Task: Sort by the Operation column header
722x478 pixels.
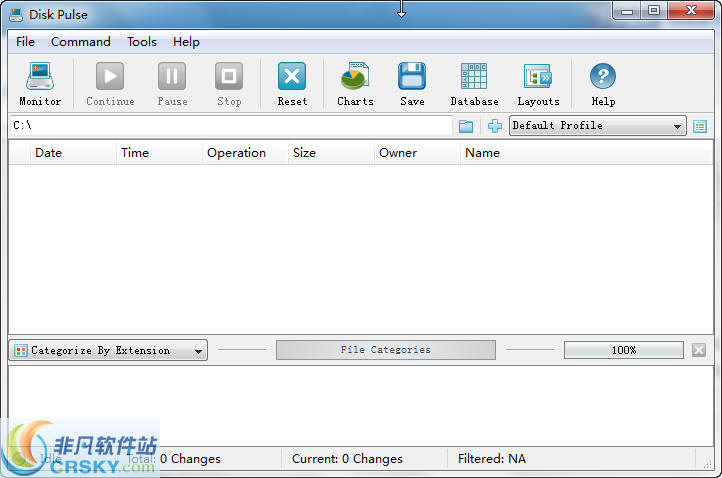Action: pyautogui.click(x=245, y=153)
